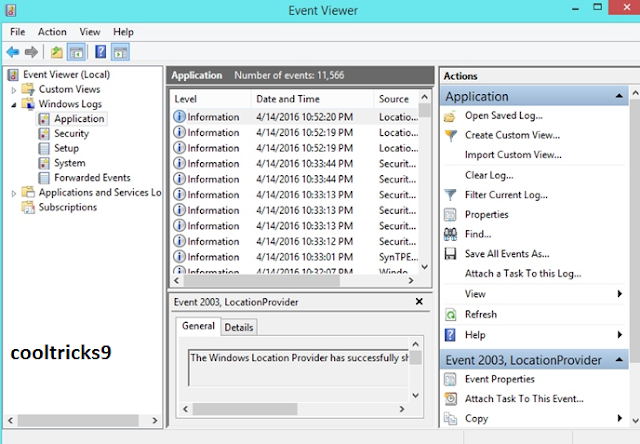Open the Help submenu arrow in Actions
640x444 pixels.
click(x=620, y=335)
